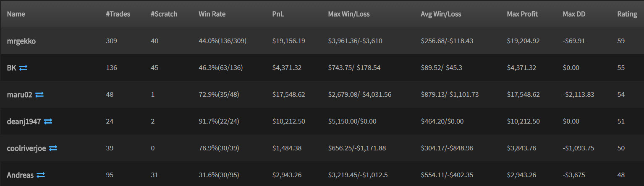
Task: Open the deanj1947 trader name
Action: click(24, 121)
